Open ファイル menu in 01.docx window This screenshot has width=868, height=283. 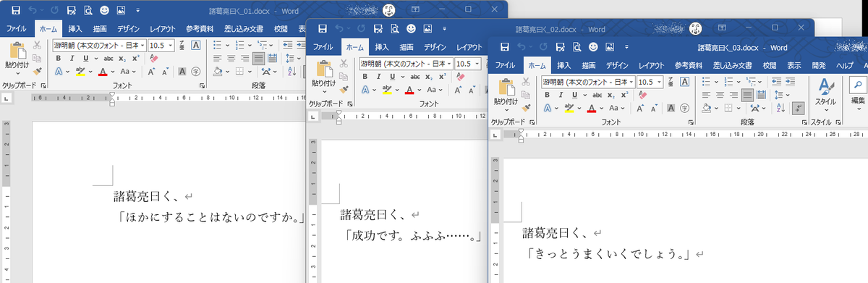(x=16, y=29)
